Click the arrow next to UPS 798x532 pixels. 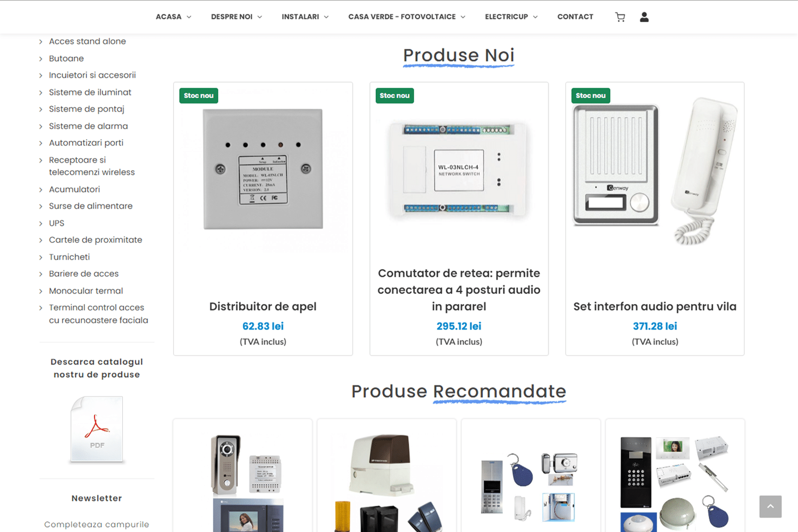[41, 224]
